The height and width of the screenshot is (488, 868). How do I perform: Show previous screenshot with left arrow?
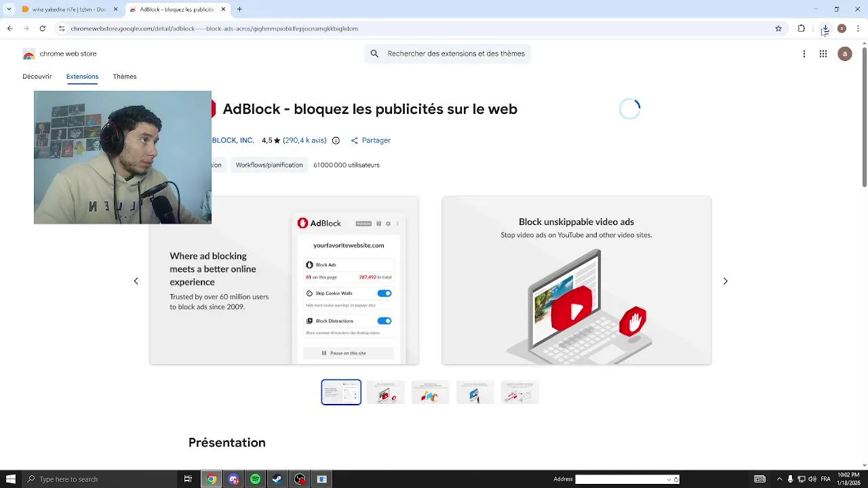click(x=136, y=281)
